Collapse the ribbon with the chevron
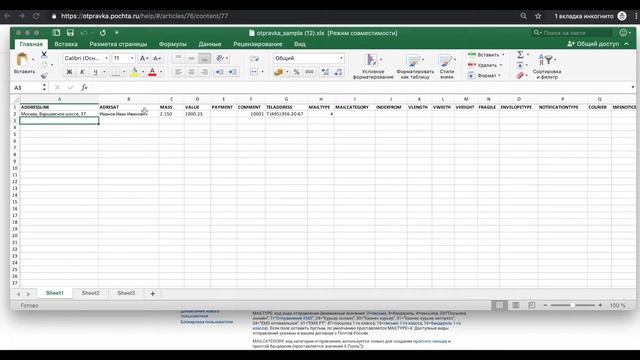 [627, 44]
